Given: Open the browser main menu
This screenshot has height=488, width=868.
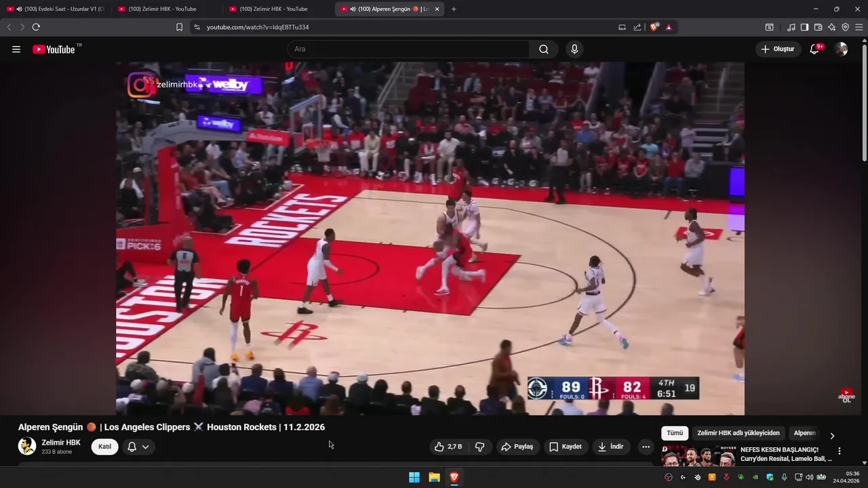Looking at the screenshot, I should pos(859,27).
